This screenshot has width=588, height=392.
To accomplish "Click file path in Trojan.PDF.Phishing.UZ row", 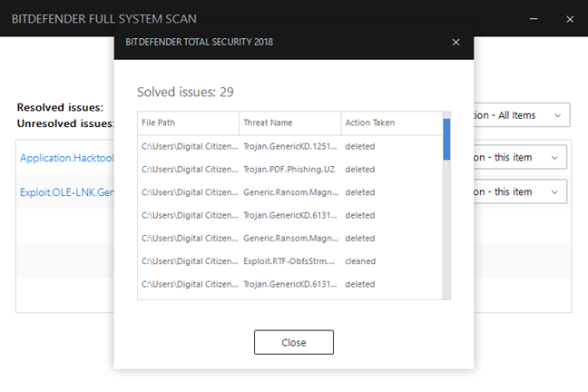I will 190,169.
